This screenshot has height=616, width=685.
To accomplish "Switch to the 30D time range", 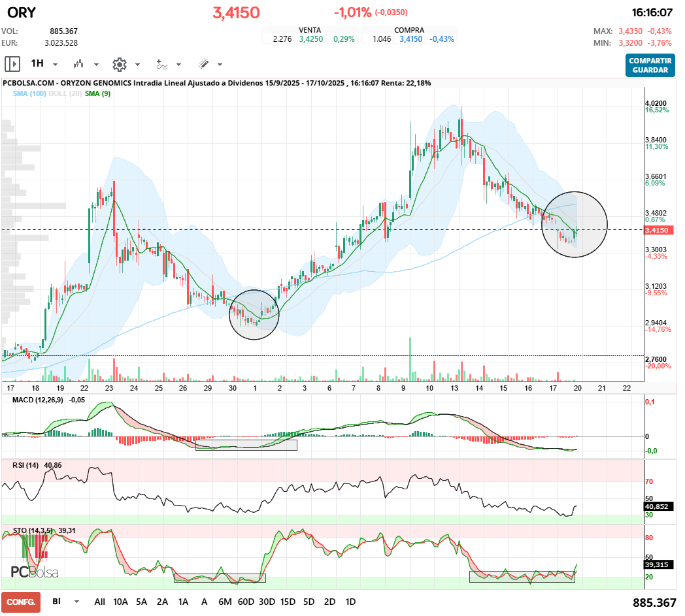I will tap(267, 602).
